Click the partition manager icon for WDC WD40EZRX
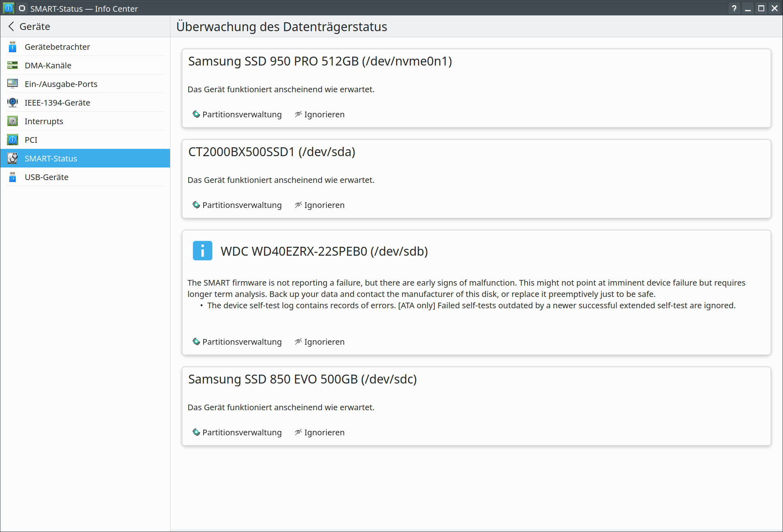783x532 pixels. (x=196, y=342)
